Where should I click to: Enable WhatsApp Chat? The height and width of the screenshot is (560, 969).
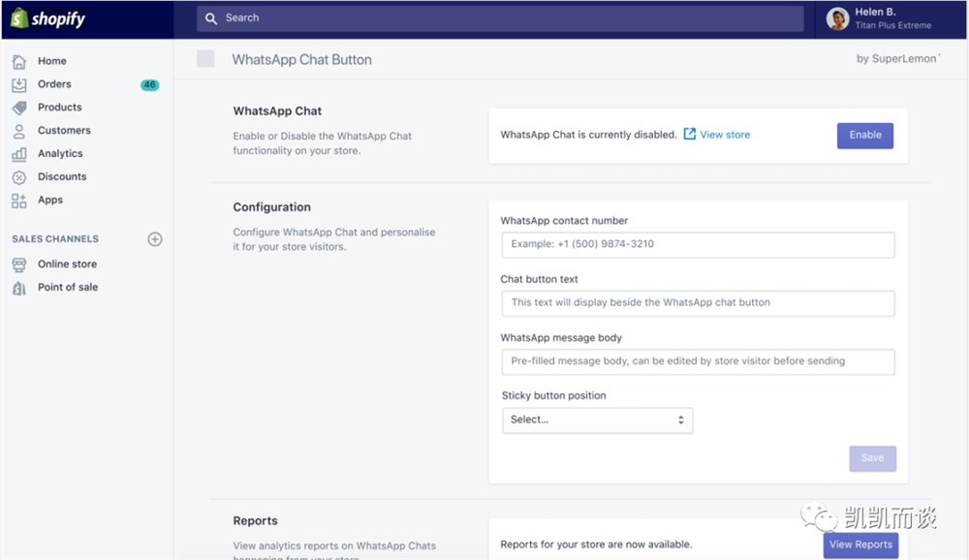[865, 136]
